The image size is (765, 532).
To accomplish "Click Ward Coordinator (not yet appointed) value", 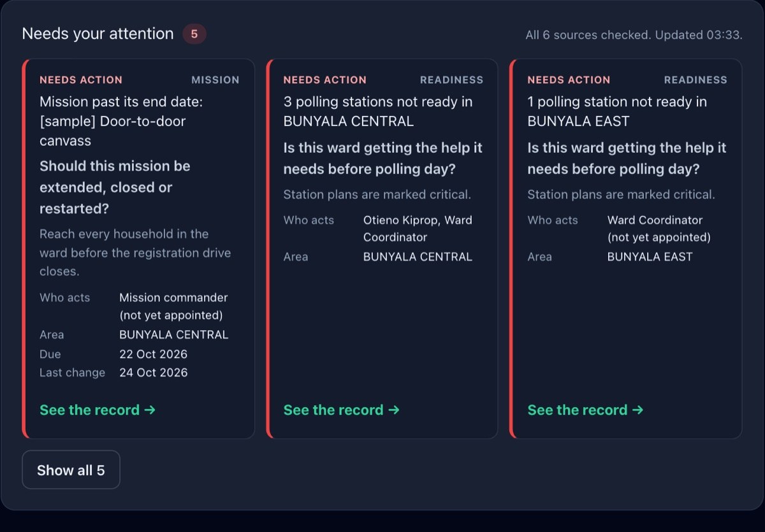I will [x=659, y=229].
